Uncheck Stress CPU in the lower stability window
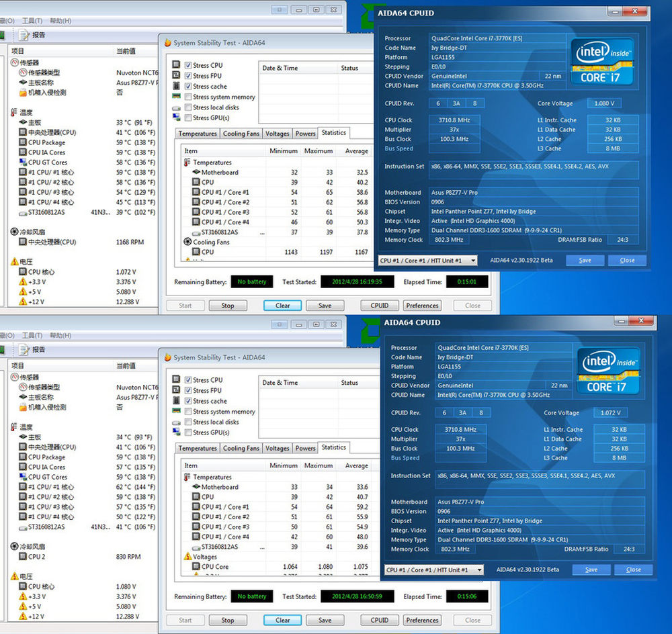 coord(187,380)
